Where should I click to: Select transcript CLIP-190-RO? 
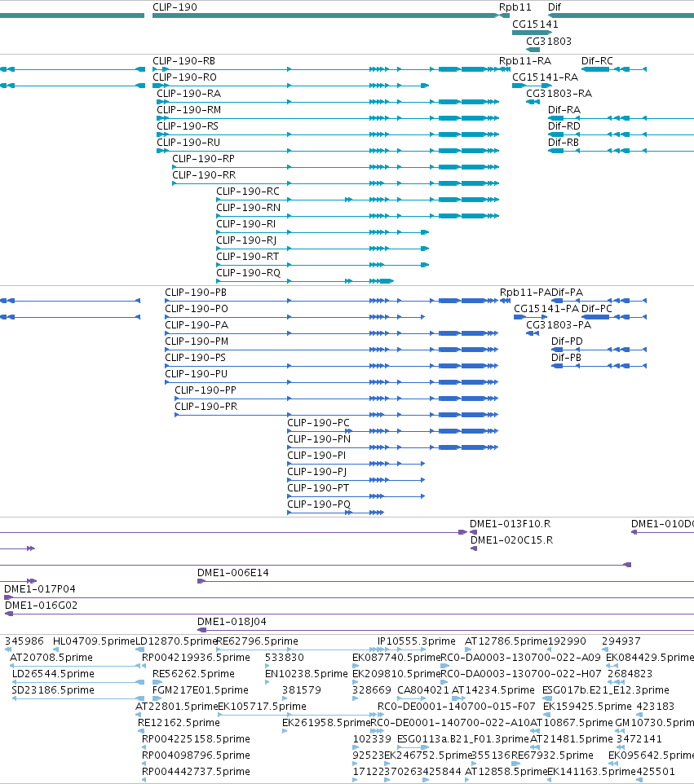(184, 77)
